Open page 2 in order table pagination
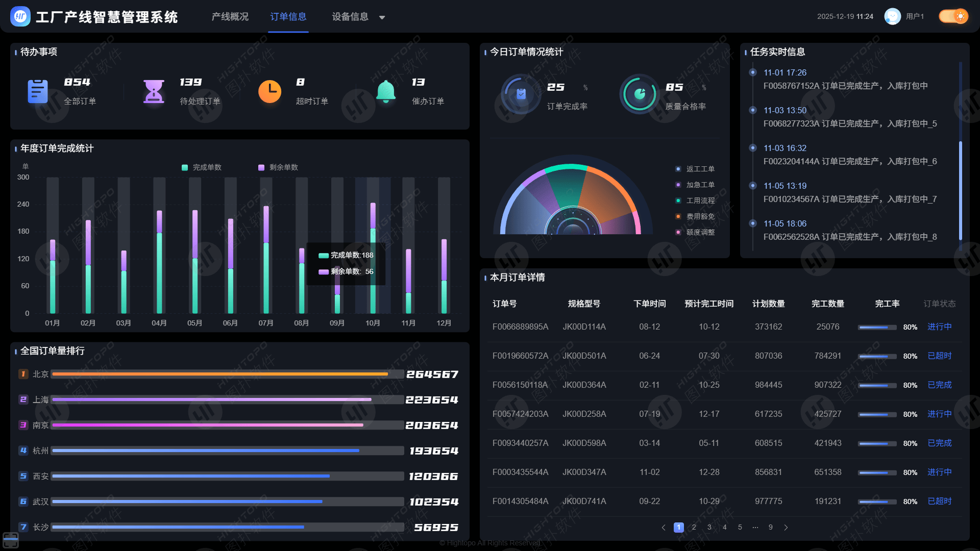The width and height of the screenshot is (980, 551). pos(694,528)
